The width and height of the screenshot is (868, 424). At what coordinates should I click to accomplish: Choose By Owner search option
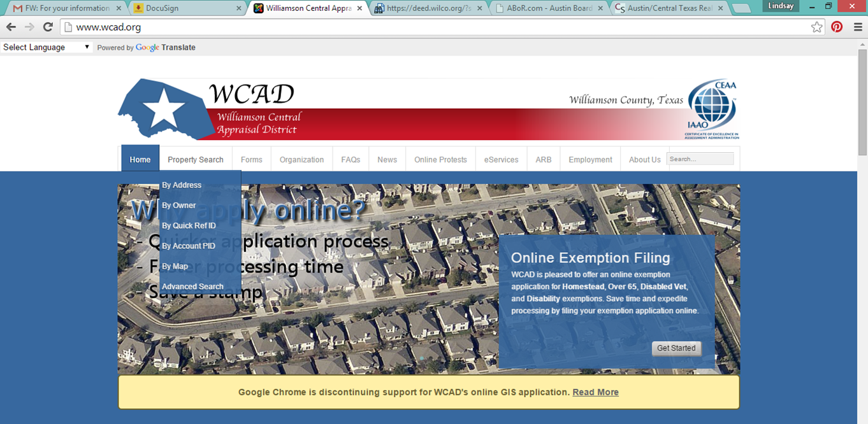[x=179, y=206]
